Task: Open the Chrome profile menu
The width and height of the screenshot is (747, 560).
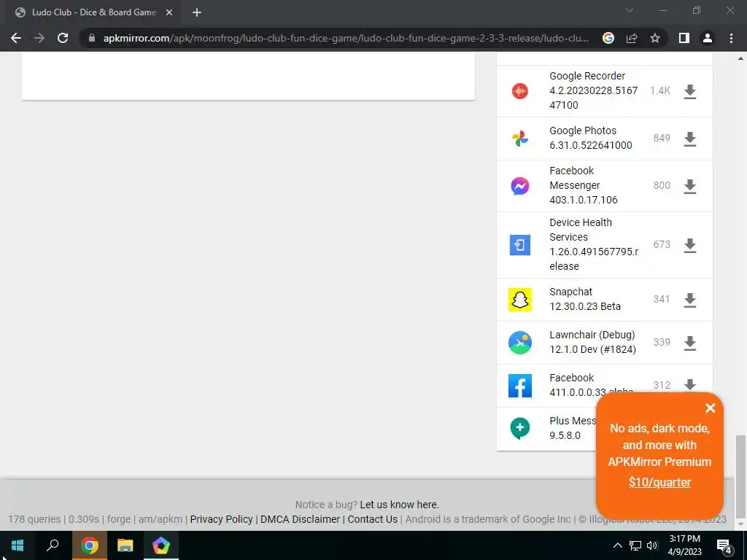Action: click(708, 38)
